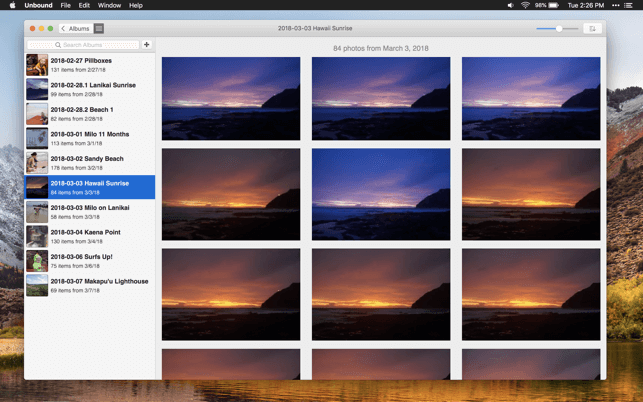Toggle the sidebar list view icon
Screen dimensions: 643x402
click(99, 29)
